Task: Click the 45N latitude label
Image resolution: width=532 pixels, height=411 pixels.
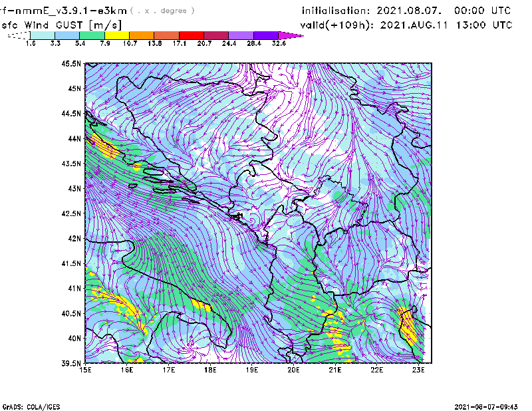Action: [74, 88]
